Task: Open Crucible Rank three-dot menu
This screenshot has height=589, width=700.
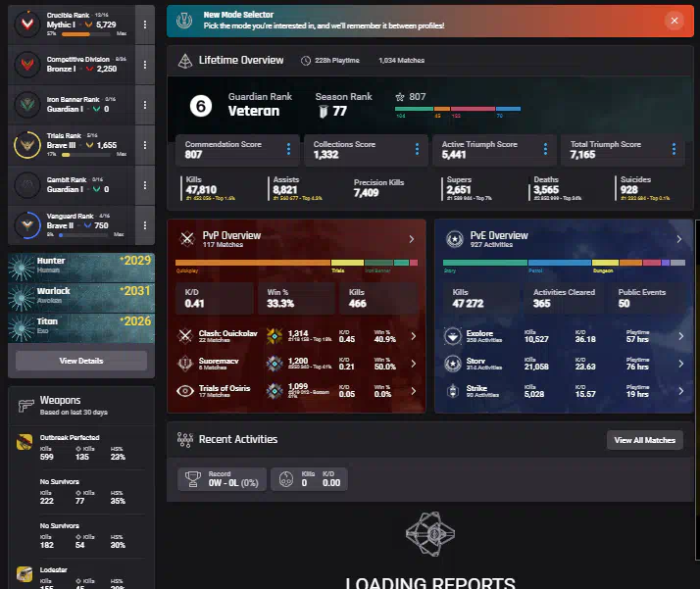Action: [x=145, y=25]
